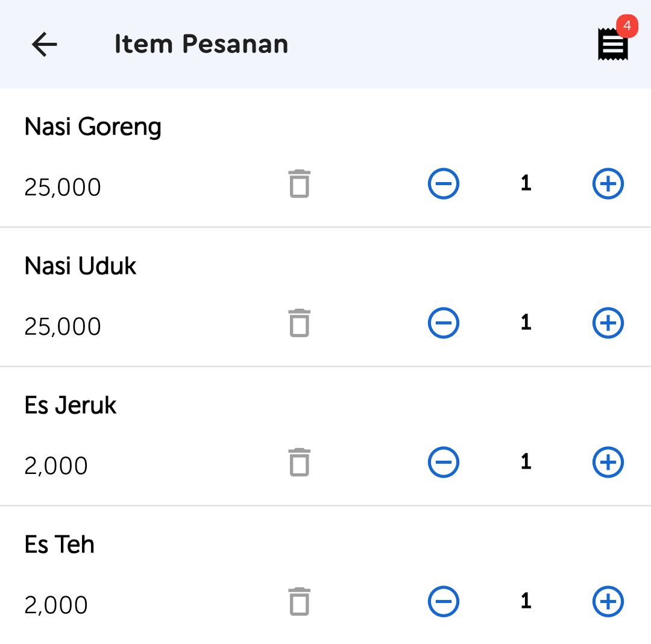This screenshot has height=644, width=651.
Task: Reduce Nasi Uduk quantity by one
Action: 444,323
